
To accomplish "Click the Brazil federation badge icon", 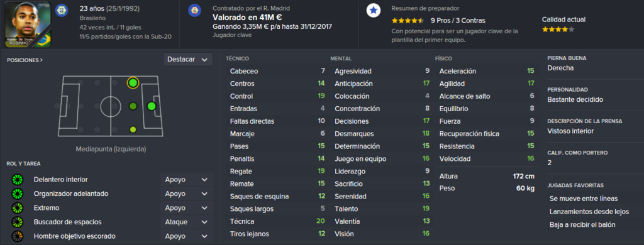I will pyautogui.click(x=62, y=9).
